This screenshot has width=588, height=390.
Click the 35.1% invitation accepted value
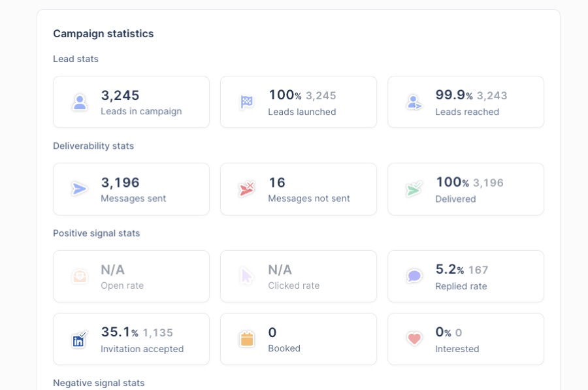pyautogui.click(x=120, y=332)
